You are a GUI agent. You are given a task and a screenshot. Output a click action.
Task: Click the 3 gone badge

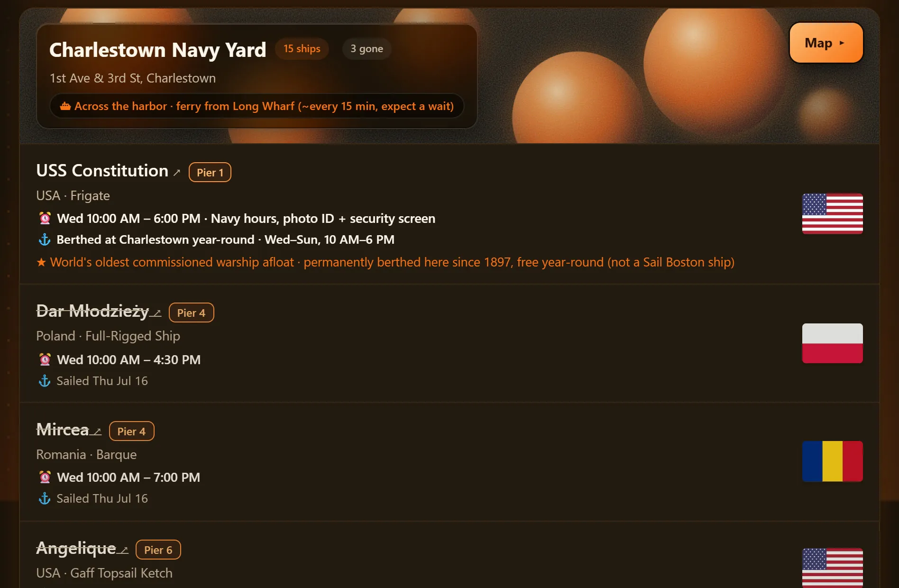367,49
